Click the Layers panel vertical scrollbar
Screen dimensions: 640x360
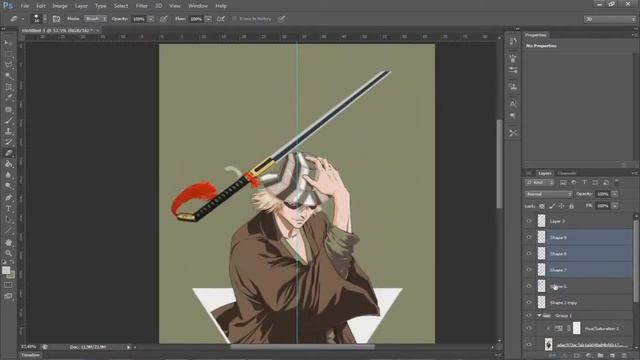click(636, 261)
